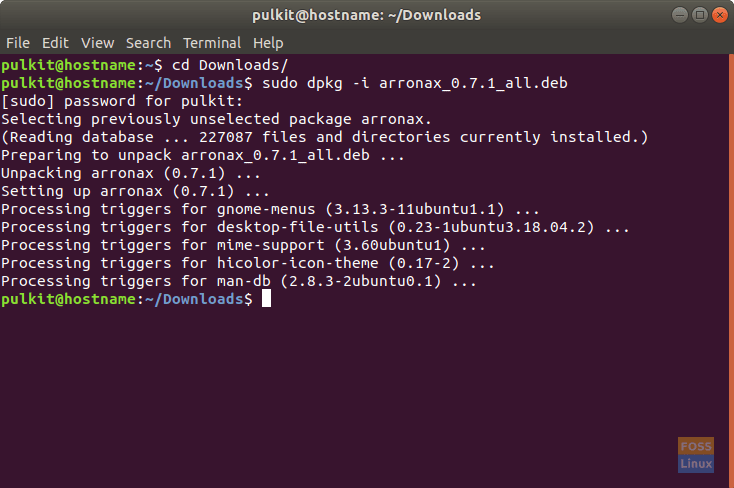Click the FOSS Linux watermark logo

click(696, 455)
